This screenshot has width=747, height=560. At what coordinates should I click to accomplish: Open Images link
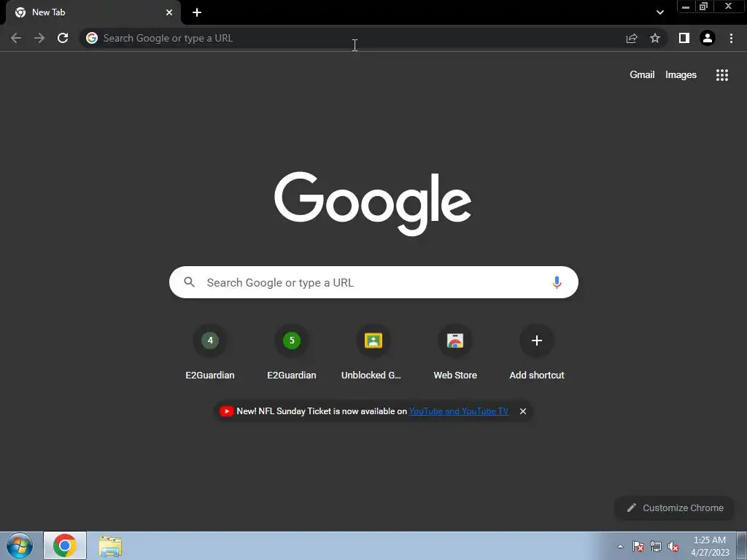click(681, 75)
